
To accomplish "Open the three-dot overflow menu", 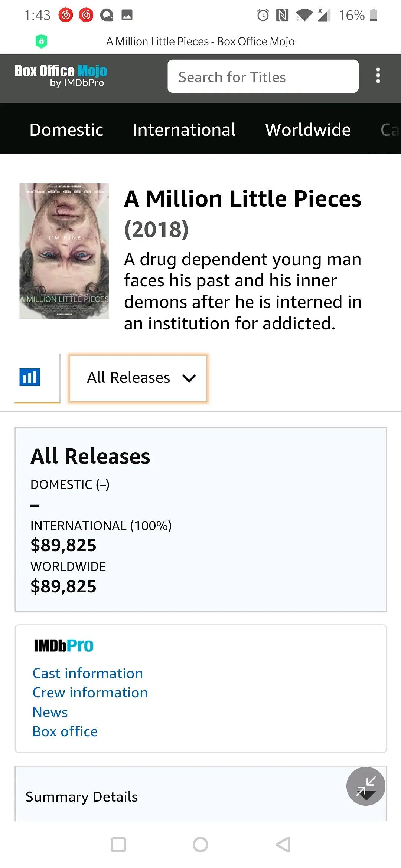I will 378,76.
